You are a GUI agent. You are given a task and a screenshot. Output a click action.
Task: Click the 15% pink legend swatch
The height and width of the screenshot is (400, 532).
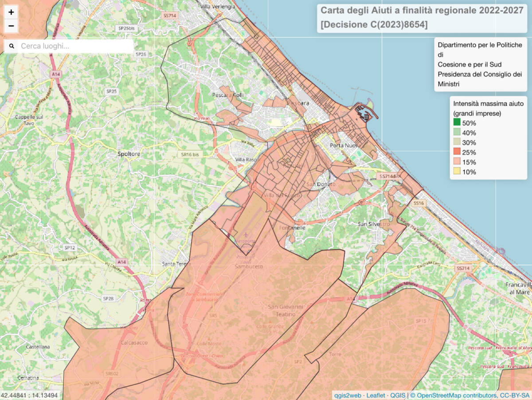point(457,162)
